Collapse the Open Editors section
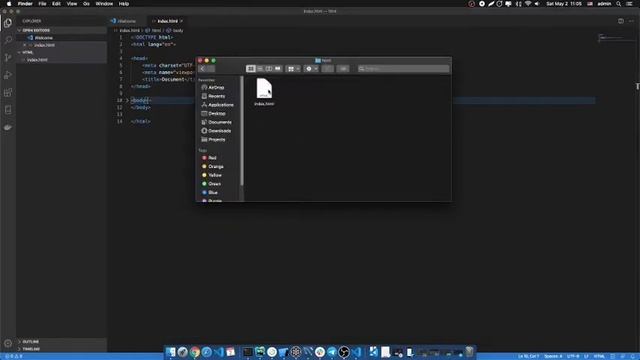The height and width of the screenshot is (360, 640). click(x=19, y=30)
